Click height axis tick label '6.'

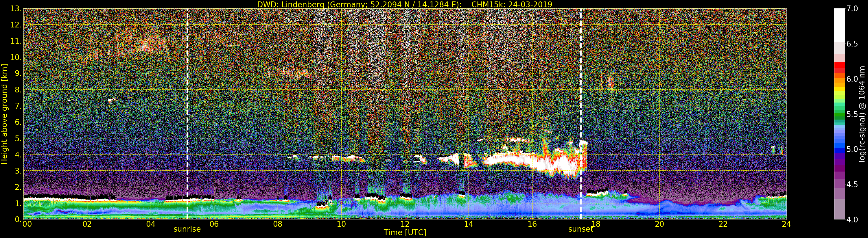(18, 122)
